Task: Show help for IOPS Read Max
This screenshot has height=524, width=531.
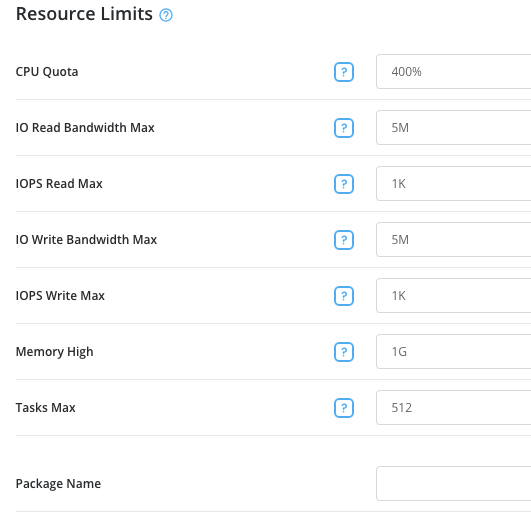Action: pyautogui.click(x=344, y=184)
